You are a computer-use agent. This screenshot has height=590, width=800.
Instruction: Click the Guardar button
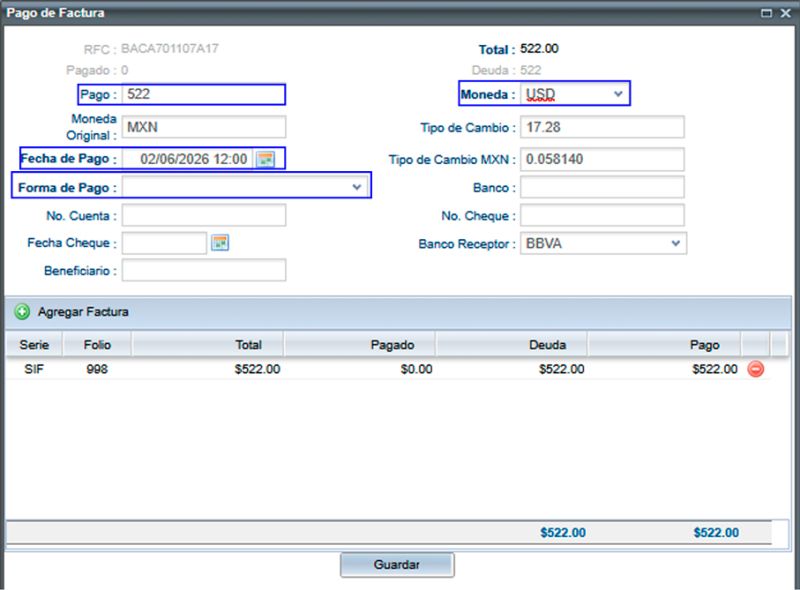click(x=397, y=564)
